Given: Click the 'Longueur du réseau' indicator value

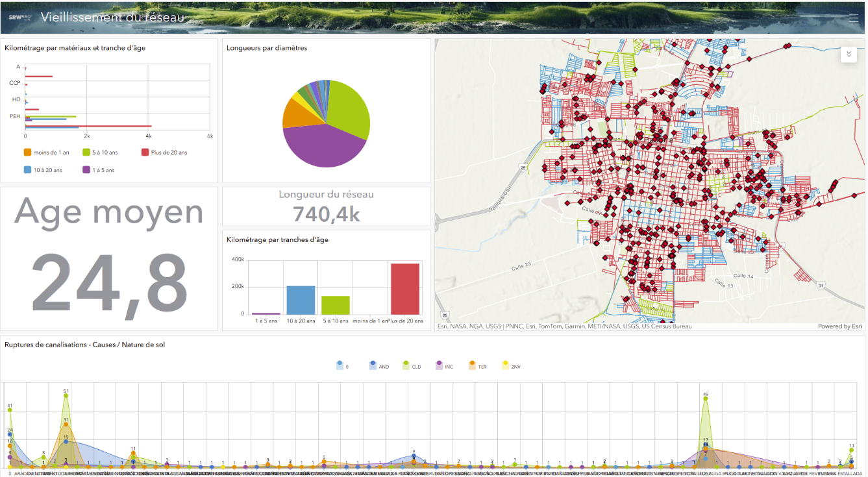Looking at the screenshot, I should pyautogui.click(x=326, y=214).
